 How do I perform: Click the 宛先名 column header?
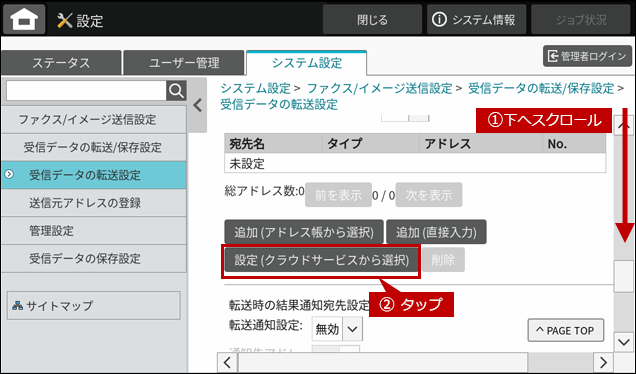pos(273,143)
